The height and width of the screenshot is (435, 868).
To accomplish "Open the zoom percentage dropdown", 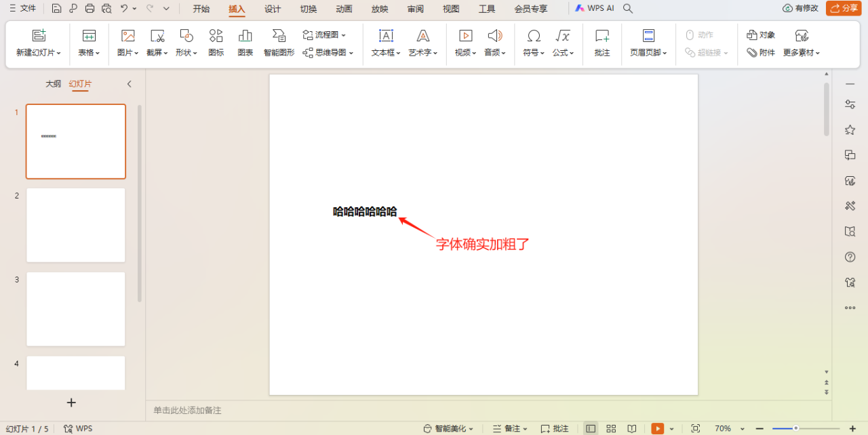I will coord(729,428).
